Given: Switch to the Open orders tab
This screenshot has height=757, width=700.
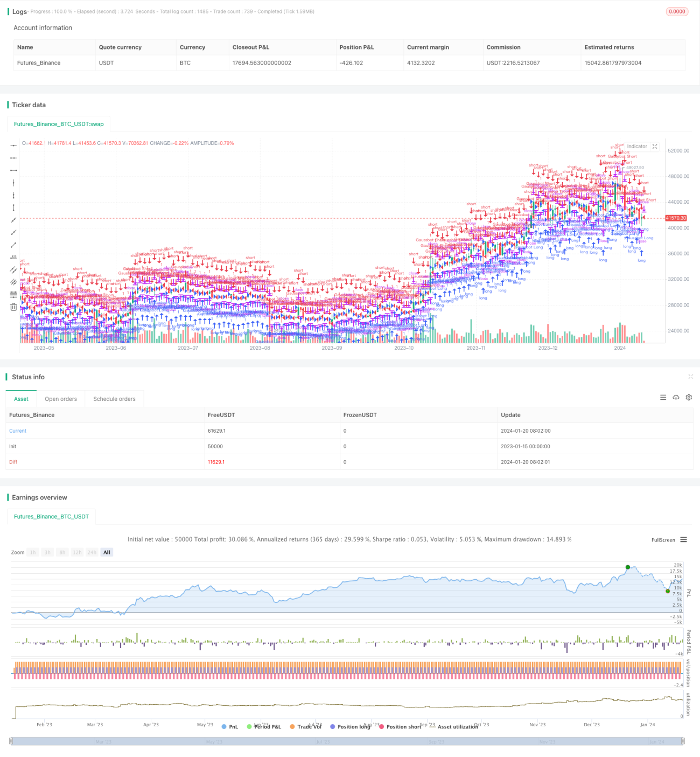Looking at the screenshot, I should tap(61, 399).
